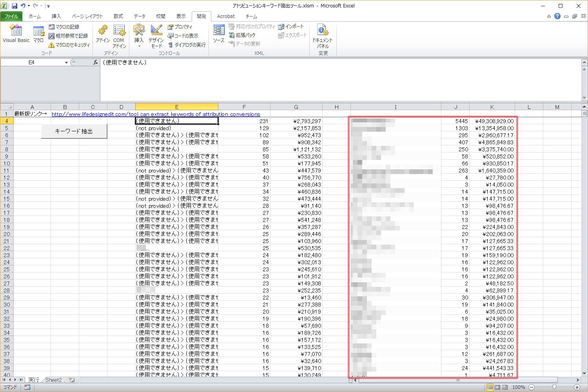Click the fx Insert Function button
The image size is (588, 392).
95,62
